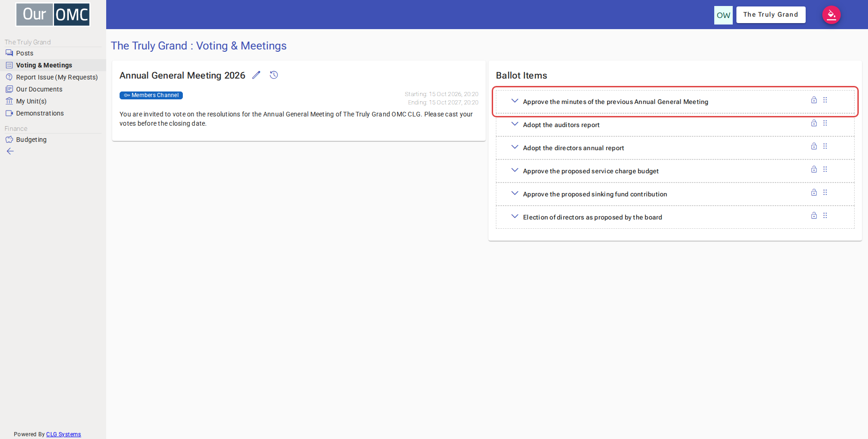Viewport: 868px width, 439px height.
Task: Expand Election of directors ballot item
Action: click(515, 216)
